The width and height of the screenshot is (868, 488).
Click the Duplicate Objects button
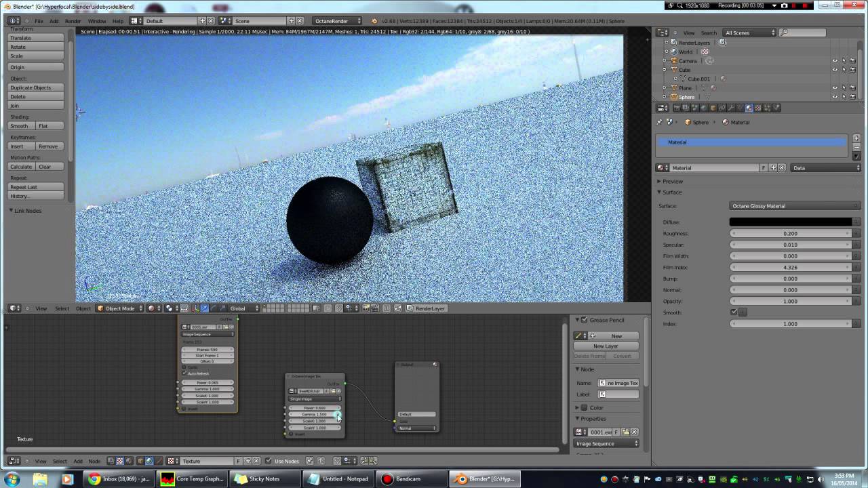click(x=36, y=87)
